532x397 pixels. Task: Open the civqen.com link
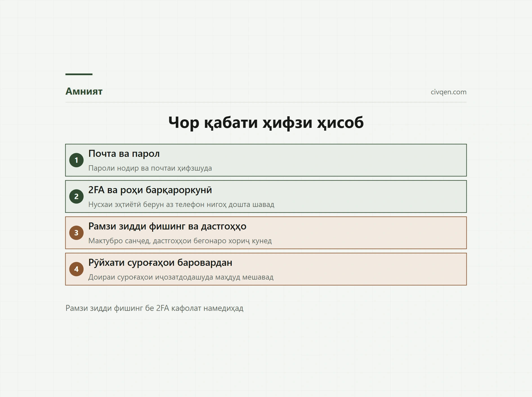448,92
